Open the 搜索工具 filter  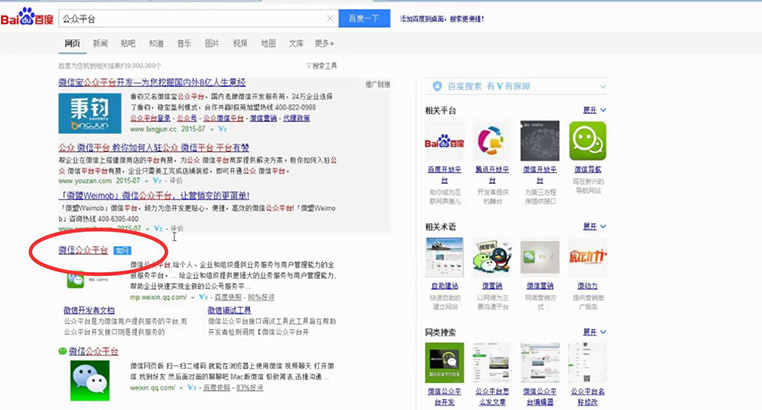[321, 66]
